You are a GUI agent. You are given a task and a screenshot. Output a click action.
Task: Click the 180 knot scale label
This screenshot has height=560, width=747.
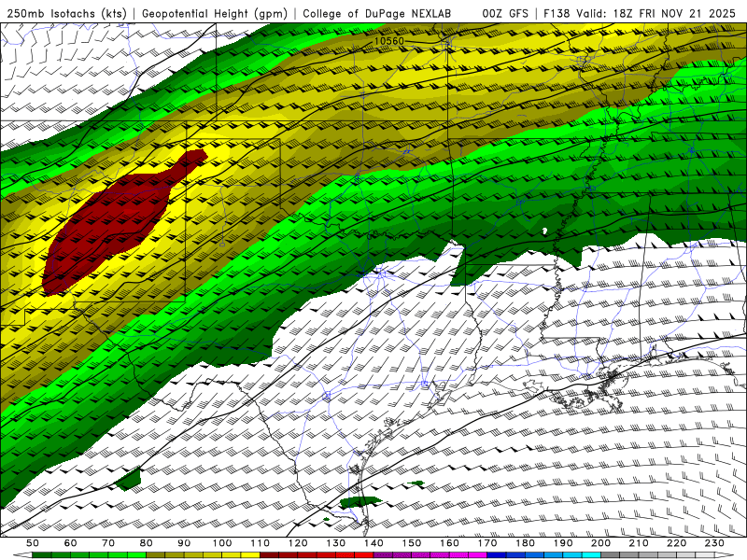(525, 543)
